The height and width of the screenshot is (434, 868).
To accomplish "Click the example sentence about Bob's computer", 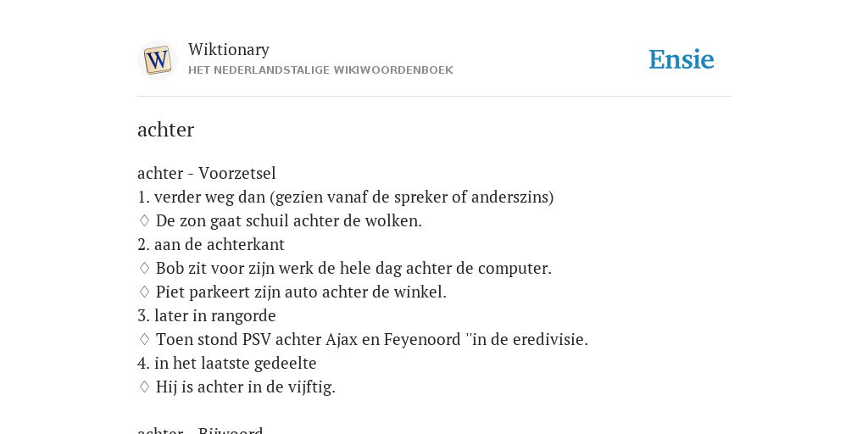I will click(x=353, y=269).
